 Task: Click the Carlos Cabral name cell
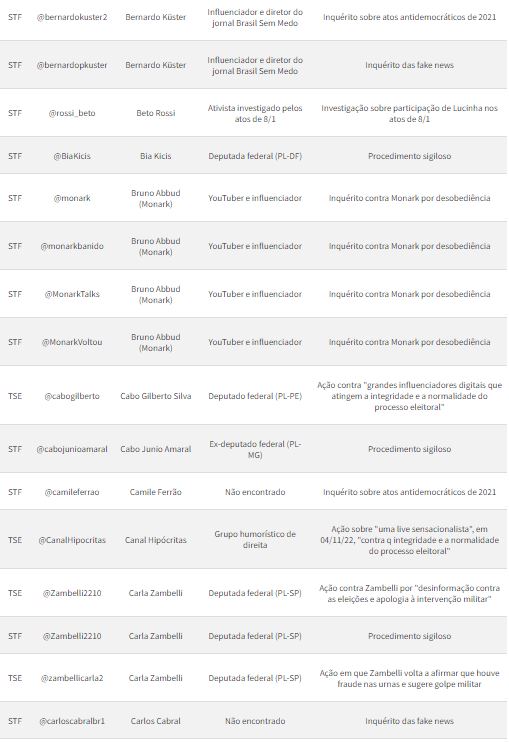tap(156, 721)
